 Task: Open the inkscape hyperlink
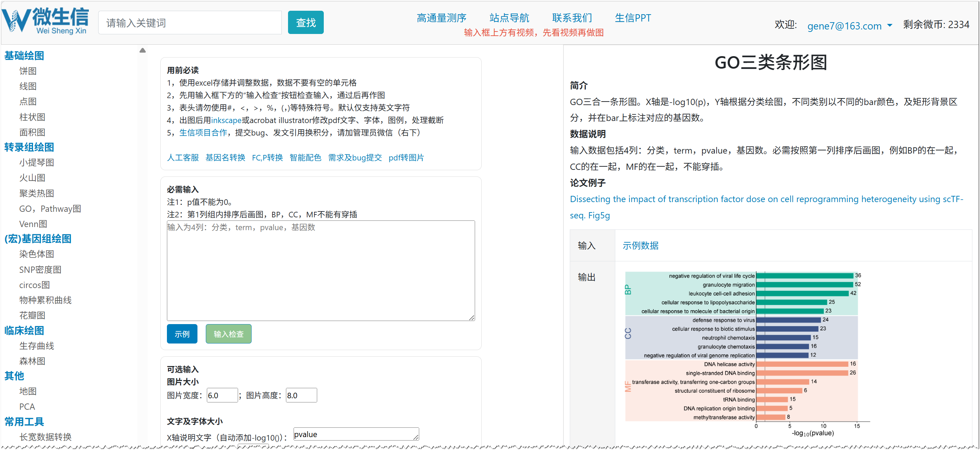(226, 120)
